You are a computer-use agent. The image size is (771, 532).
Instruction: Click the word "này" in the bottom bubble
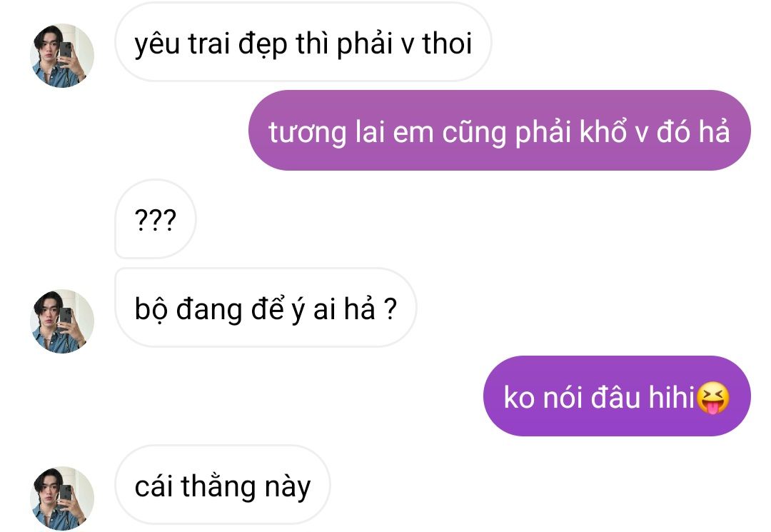pyautogui.click(x=288, y=487)
